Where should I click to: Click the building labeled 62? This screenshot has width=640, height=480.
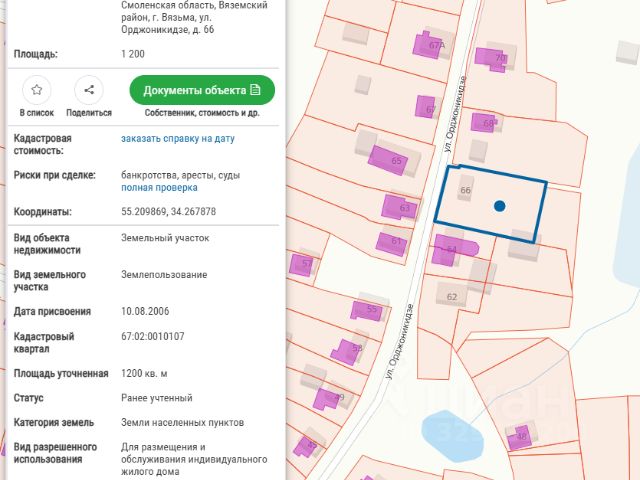point(452,293)
